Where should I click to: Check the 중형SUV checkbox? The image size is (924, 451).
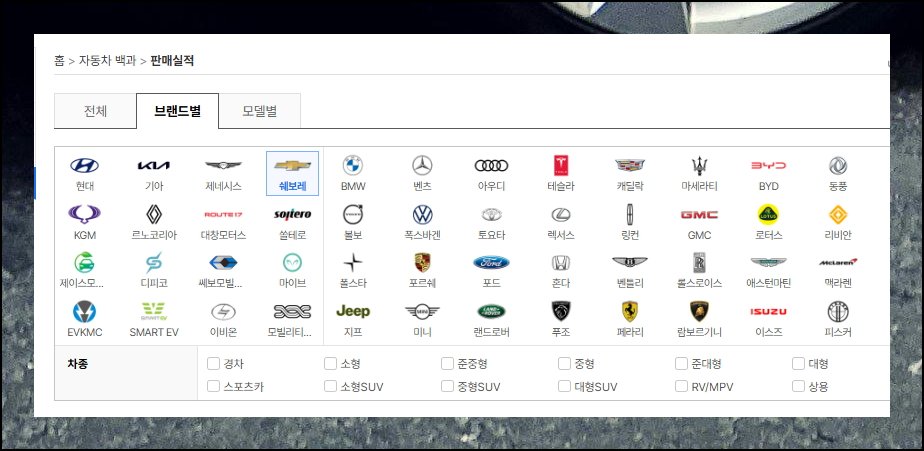pyautogui.click(x=447, y=386)
